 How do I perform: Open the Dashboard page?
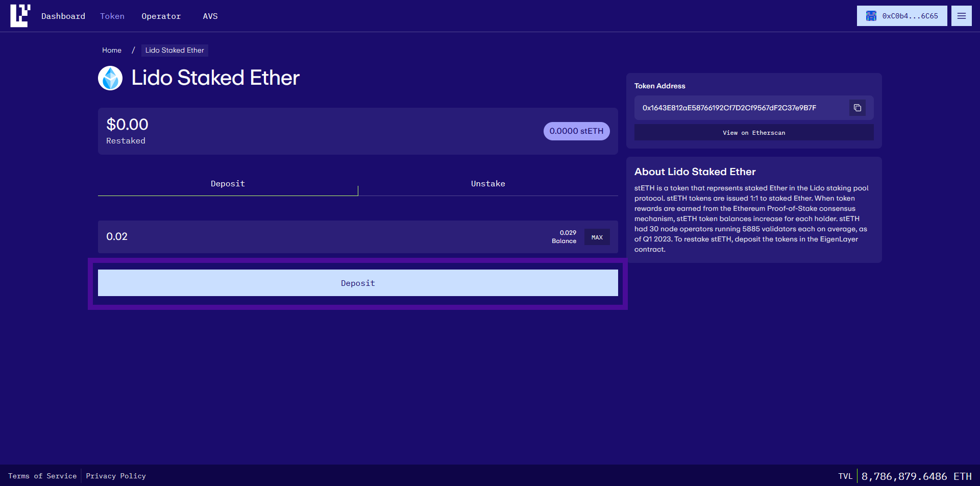coord(63,16)
